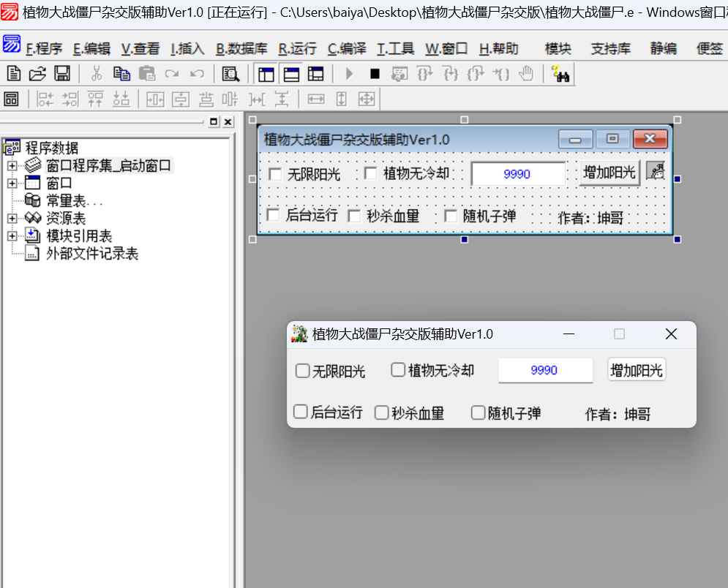Tick 植物无冷却 checkbox in the running window

click(x=397, y=370)
